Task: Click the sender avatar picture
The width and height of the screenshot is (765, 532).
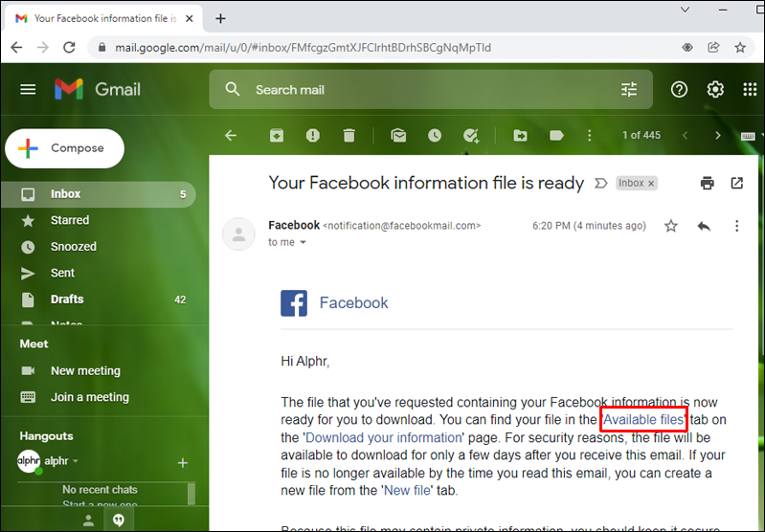Action: click(x=238, y=234)
